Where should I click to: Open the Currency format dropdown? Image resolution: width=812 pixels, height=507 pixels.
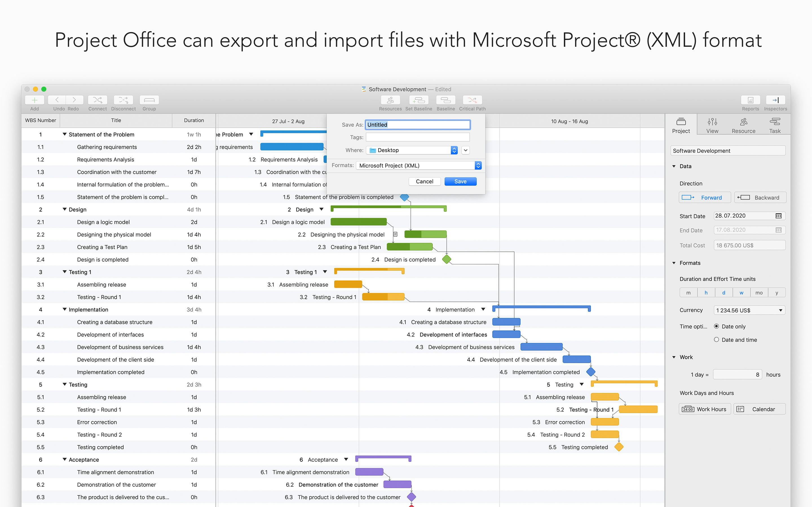coord(749,310)
